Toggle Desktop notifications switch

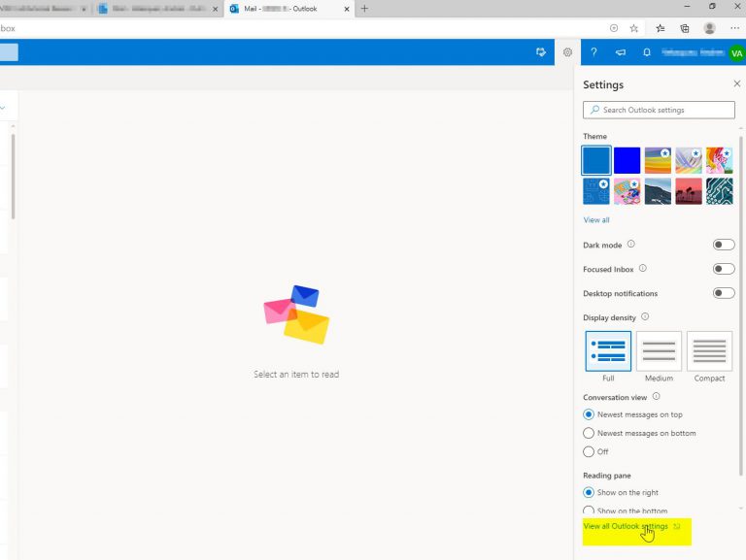(x=724, y=293)
